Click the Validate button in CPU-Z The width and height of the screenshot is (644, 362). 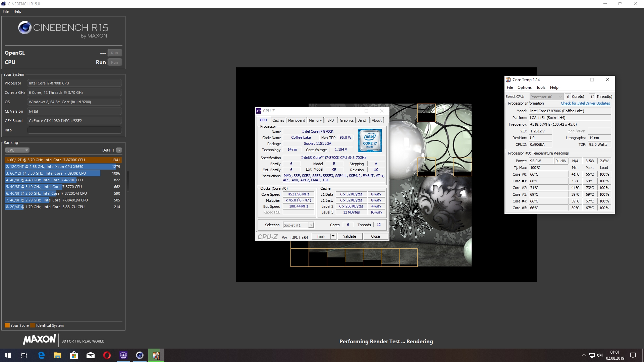(x=350, y=236)
